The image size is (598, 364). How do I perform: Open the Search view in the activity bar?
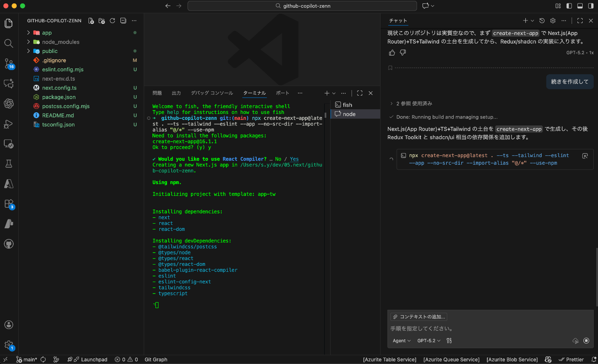coord(9,43)
